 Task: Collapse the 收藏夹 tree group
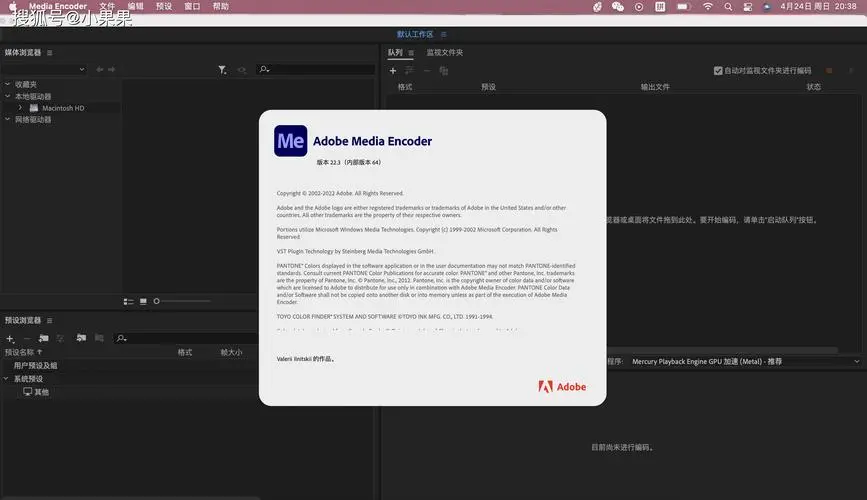(x=7, y=84)
